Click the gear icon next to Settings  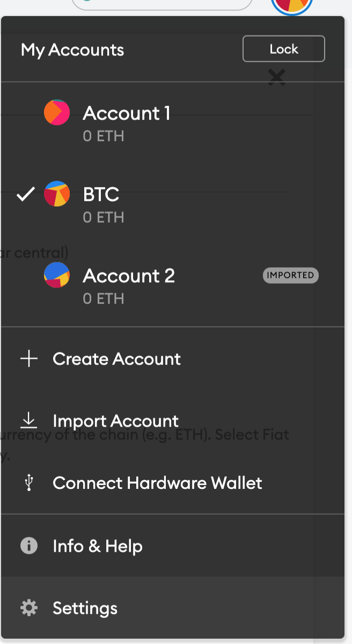(29, 608)
